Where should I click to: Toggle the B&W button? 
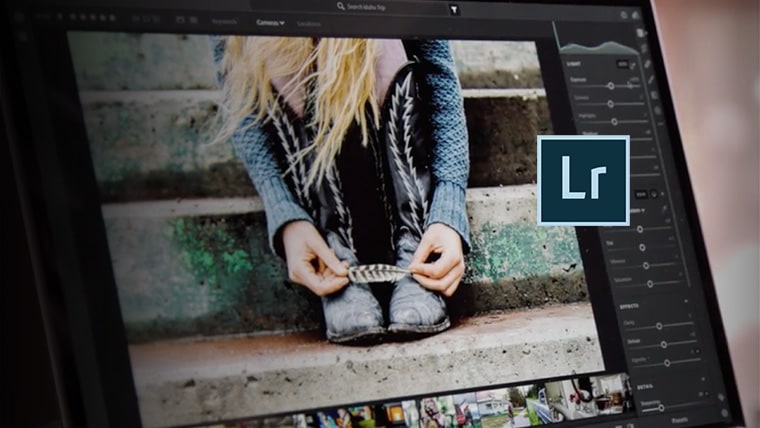coord(641,194)
